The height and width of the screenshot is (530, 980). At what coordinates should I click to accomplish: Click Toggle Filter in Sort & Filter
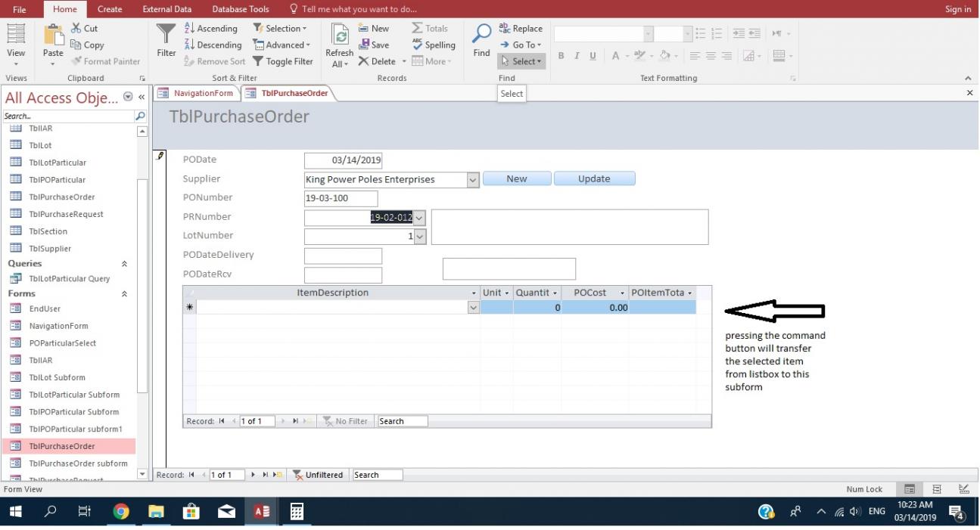(283, 61)
